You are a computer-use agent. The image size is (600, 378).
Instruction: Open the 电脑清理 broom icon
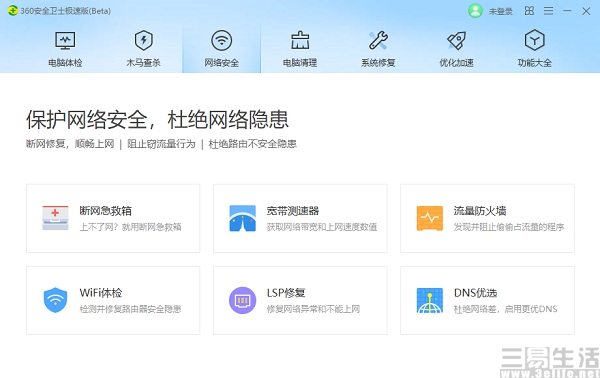pos(300,41)
